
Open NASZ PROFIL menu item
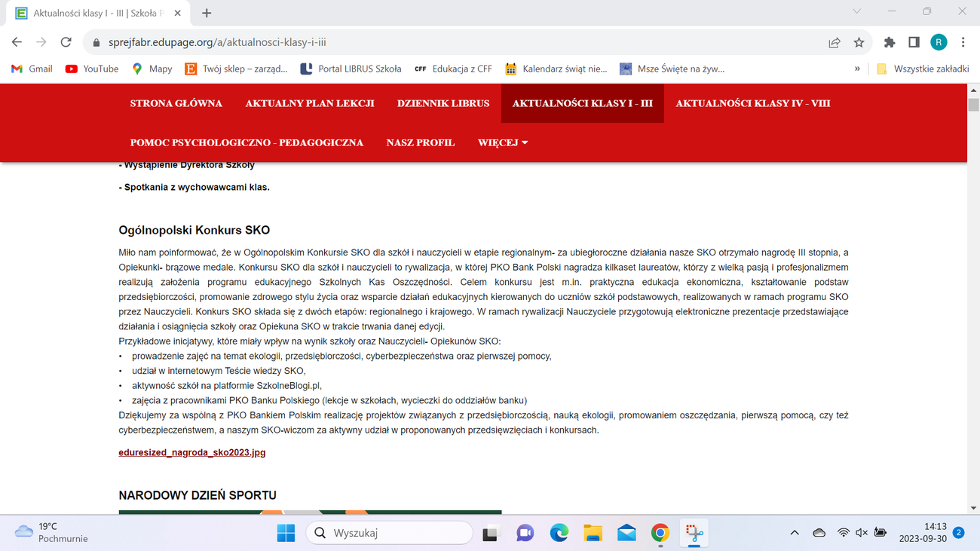[x=421, y=142]
